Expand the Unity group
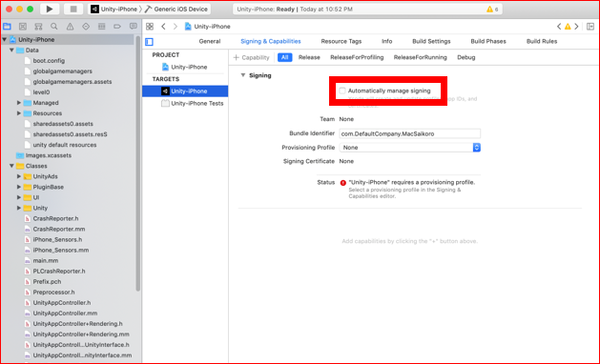 tap(19, 208)
